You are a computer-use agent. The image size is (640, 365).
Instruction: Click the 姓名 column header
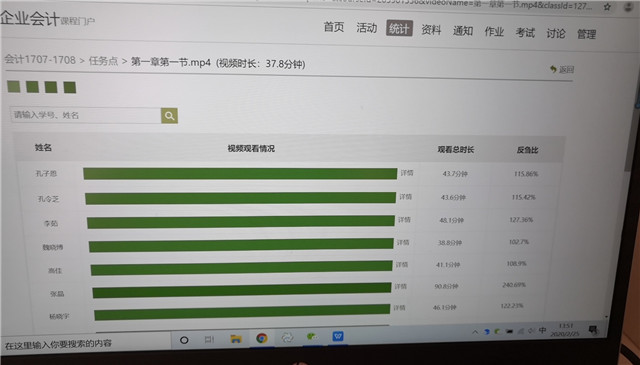(x=43, y=148)
